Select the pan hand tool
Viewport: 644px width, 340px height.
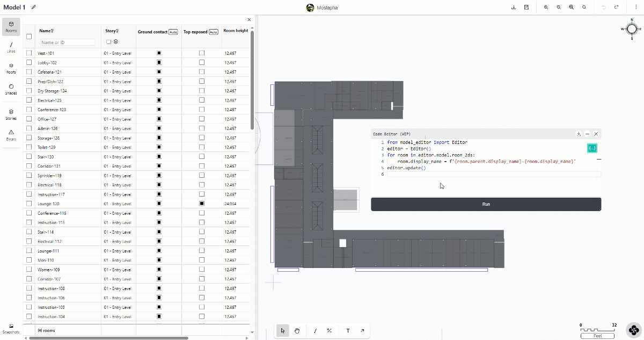click(297, 331)
